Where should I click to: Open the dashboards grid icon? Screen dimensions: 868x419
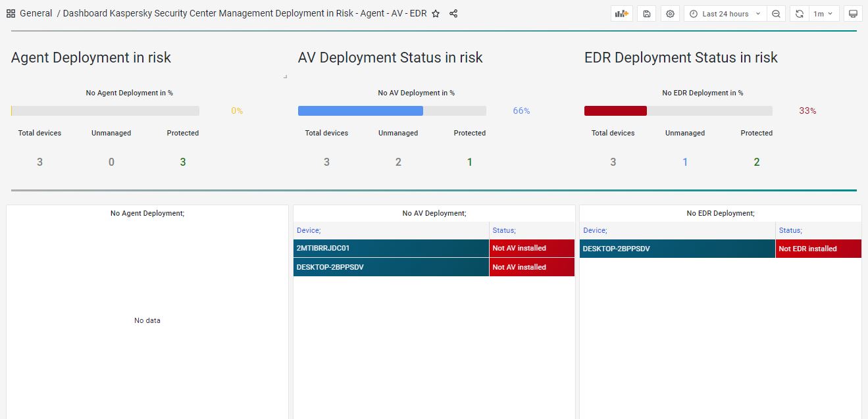pos(11,13)
